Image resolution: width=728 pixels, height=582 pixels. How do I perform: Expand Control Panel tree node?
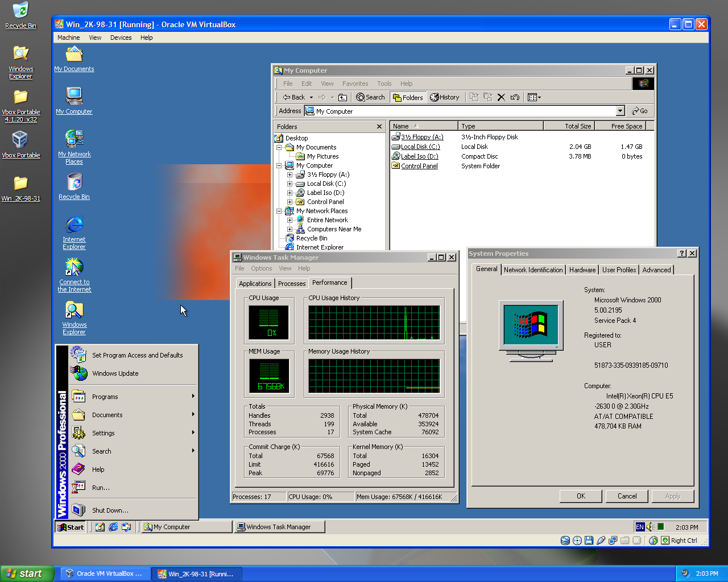pos(290,202)
